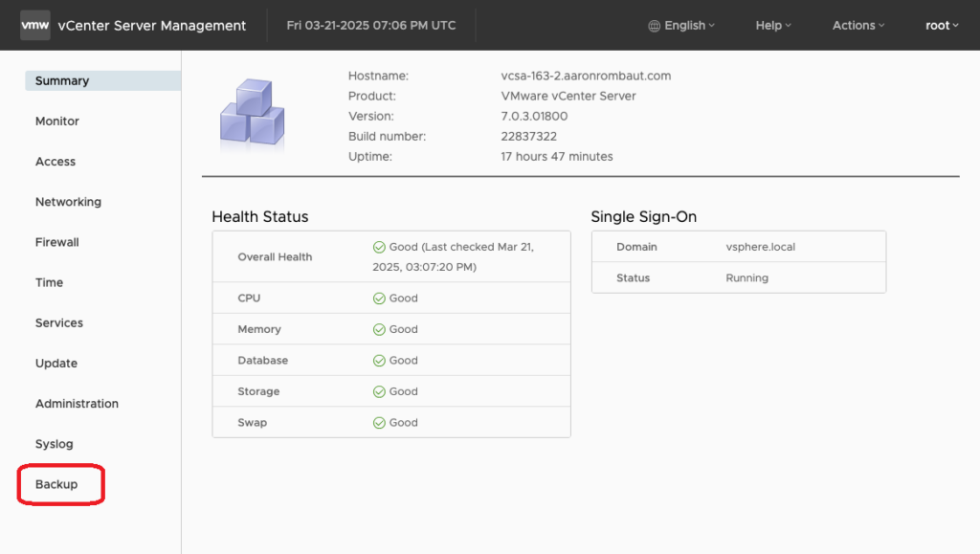The width and height of the screenshot is (980, 554).
Task: Click the vCenter server cubes icon
Action: pos(252,115)
